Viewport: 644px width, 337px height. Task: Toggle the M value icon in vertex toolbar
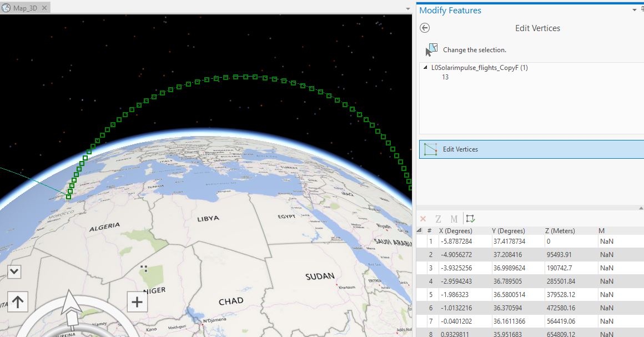click(454, 219)
